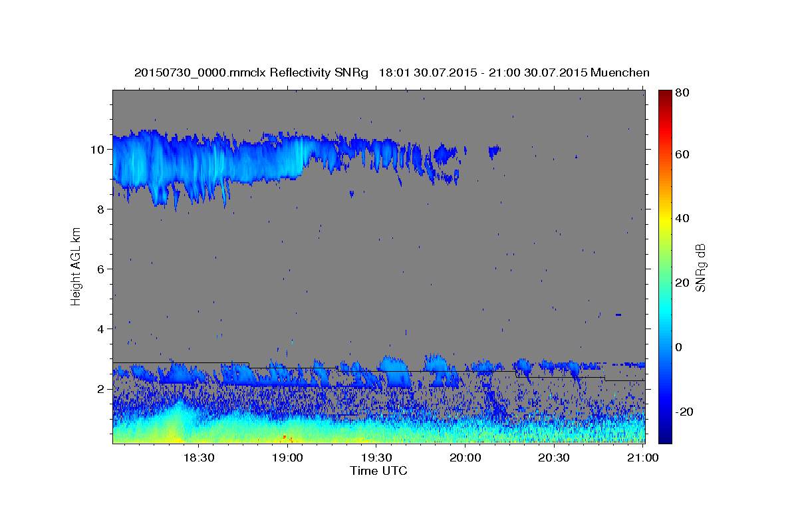Click the plot title text
The height and width of the screenshot is (532, 798).
[x=392, y=72]
